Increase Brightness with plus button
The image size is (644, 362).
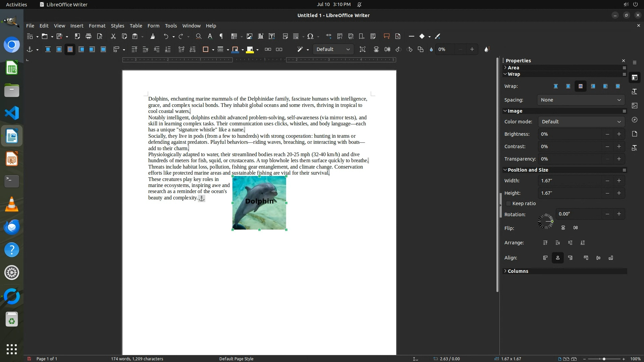[619, 134]
